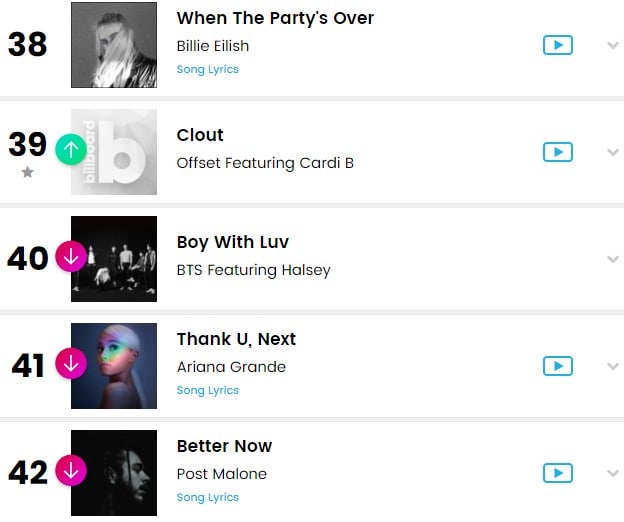Click down arrow icon on Better Now
Screen dimensions: 624x522
click(71, 470)
